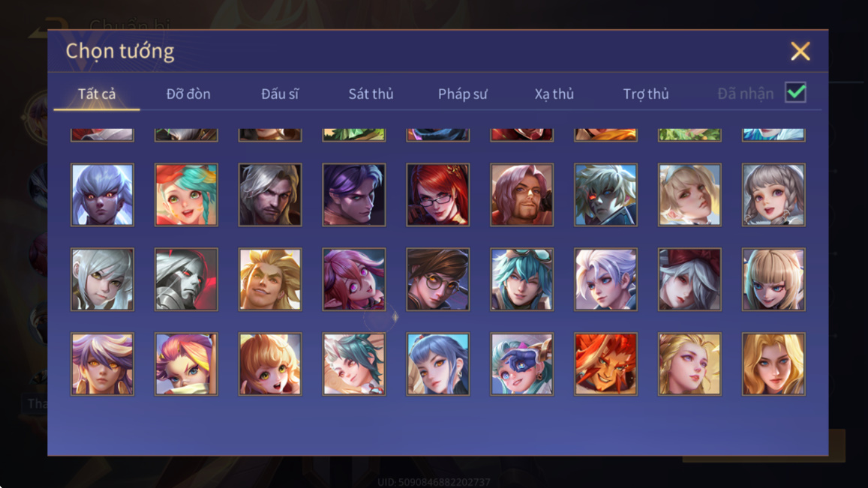Switch to the Đỡ đòn tab
This screenshot has width=868, height=488.
(x=188, y=94)
